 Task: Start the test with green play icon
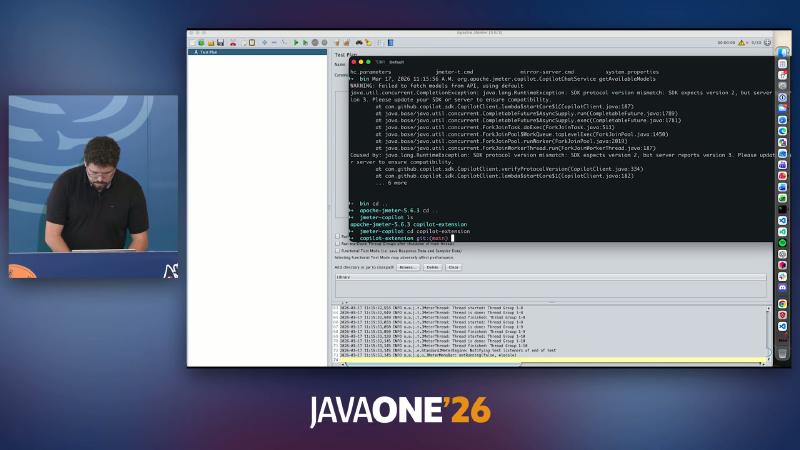tap(296, 43)
